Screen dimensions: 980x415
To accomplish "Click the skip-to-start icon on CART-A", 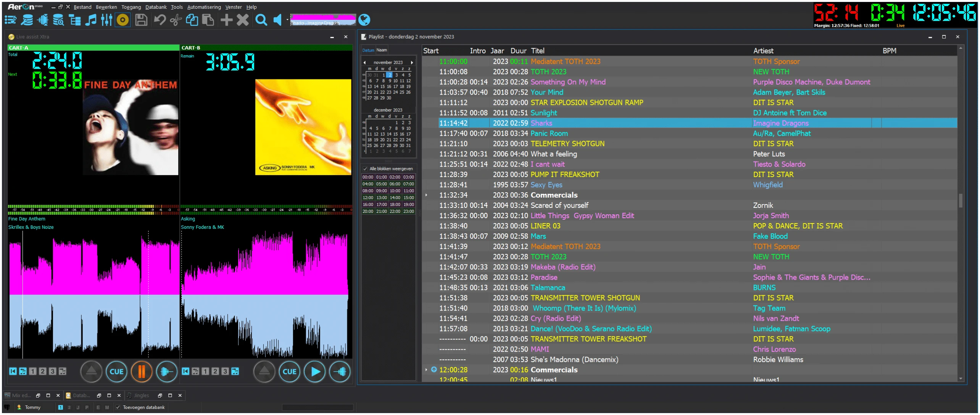I will tap(13, 371).
